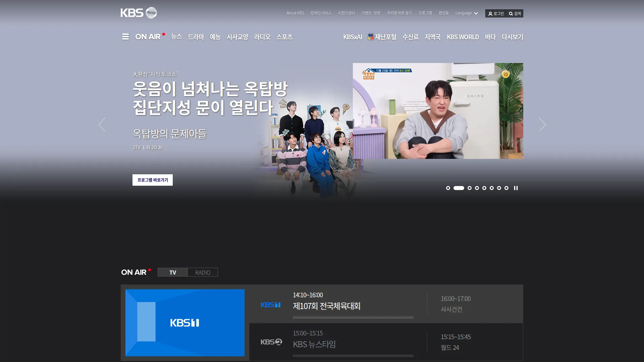Click ON AIR section heading

point(136,272)
